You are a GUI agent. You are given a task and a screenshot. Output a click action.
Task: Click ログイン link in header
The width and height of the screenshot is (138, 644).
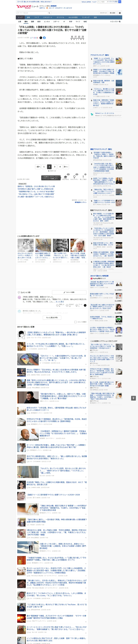point(42,8)
